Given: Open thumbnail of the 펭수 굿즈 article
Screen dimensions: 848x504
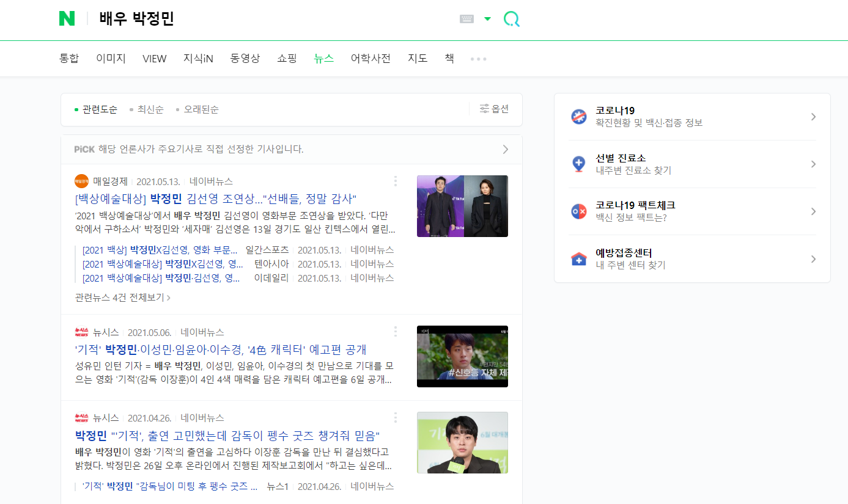Looking at the screenshot, I should click(462, 442).
